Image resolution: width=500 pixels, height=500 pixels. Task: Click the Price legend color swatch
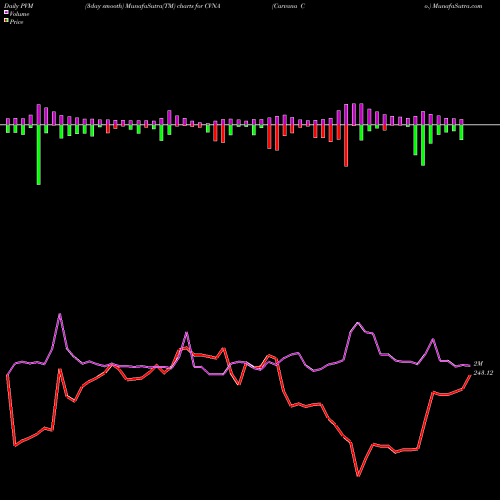click(x=6, y=21)
